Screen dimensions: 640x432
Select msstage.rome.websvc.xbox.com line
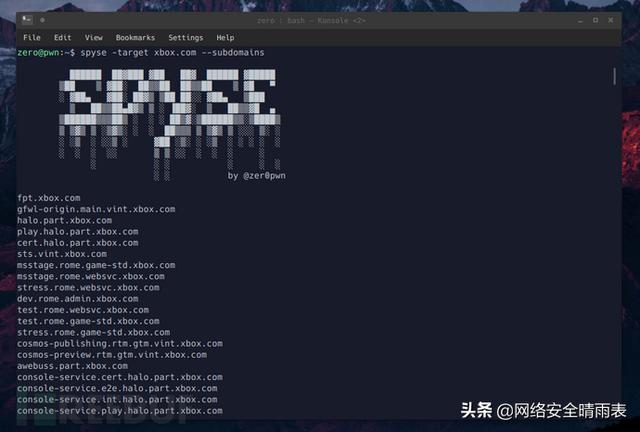(91, 276)
